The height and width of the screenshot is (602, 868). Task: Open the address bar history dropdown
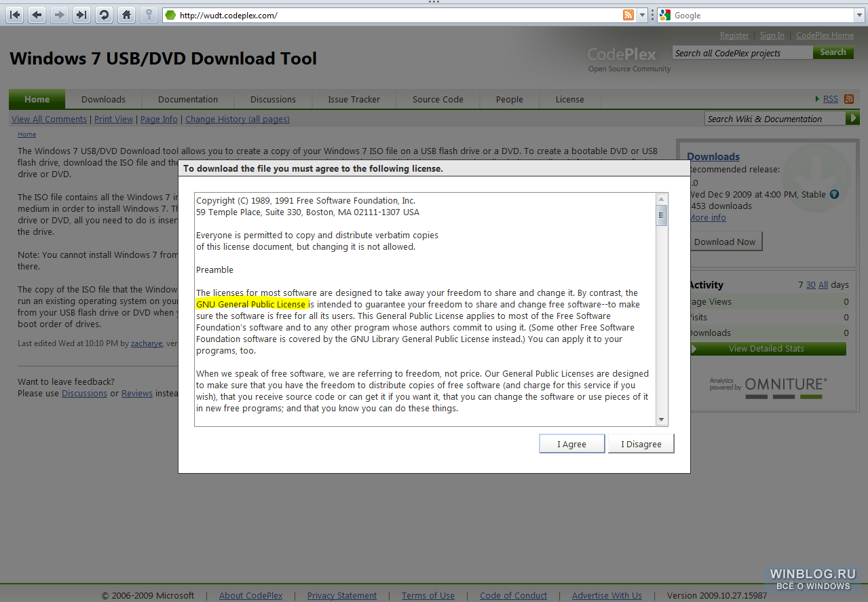pos(642,15)
